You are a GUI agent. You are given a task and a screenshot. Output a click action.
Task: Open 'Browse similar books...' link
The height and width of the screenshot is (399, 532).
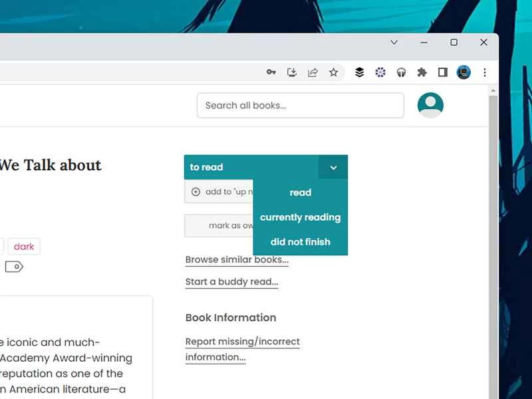click(x=236, y=259)
